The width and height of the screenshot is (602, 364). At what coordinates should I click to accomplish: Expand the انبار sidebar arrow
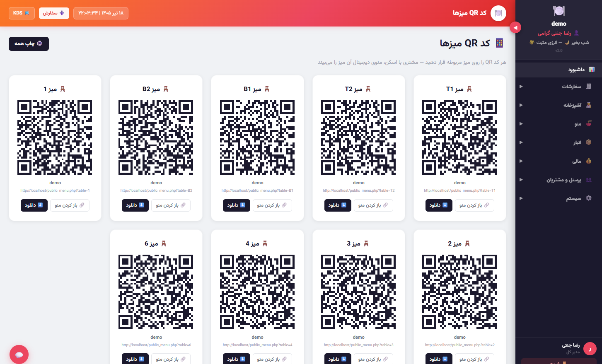pyautogui.click(x=521, y=142)
